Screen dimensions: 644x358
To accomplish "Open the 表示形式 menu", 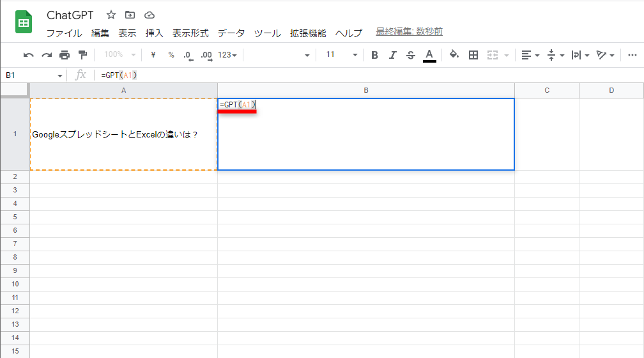I will tap(190, 33).
